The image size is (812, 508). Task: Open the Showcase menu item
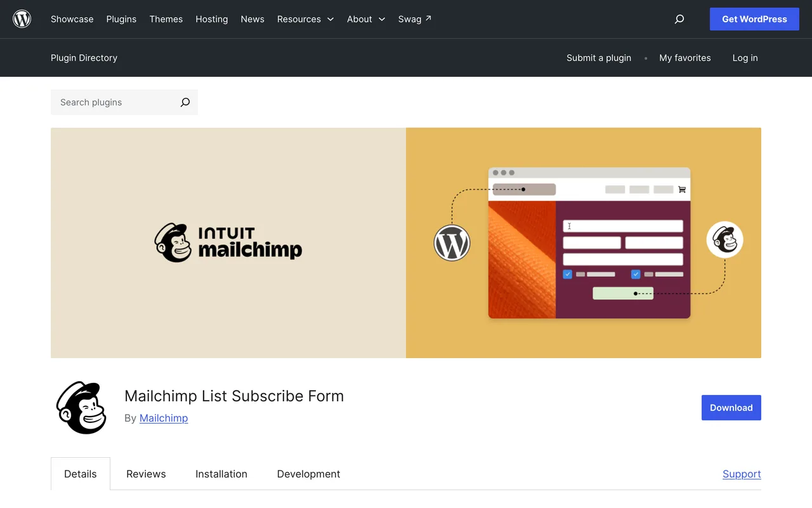(72, 19)
